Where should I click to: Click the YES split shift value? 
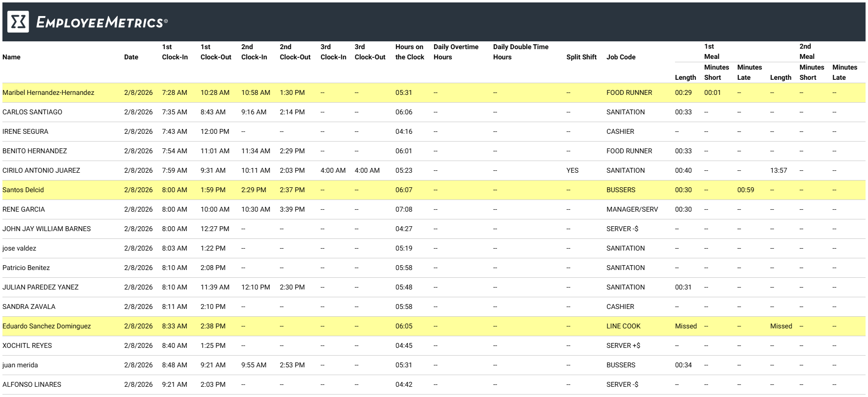(572, 170)
